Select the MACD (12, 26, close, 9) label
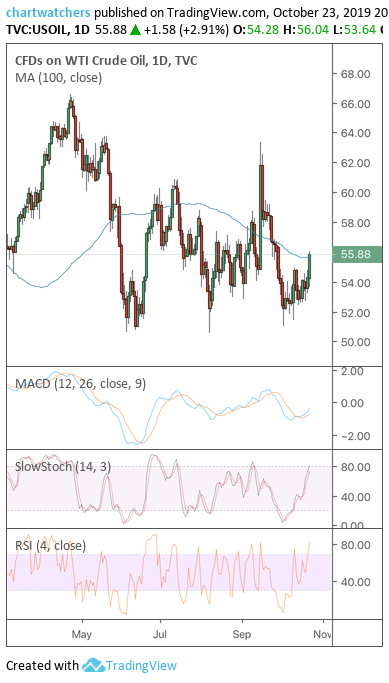Viewport: 389px width, 683px height. coord(81,384)
